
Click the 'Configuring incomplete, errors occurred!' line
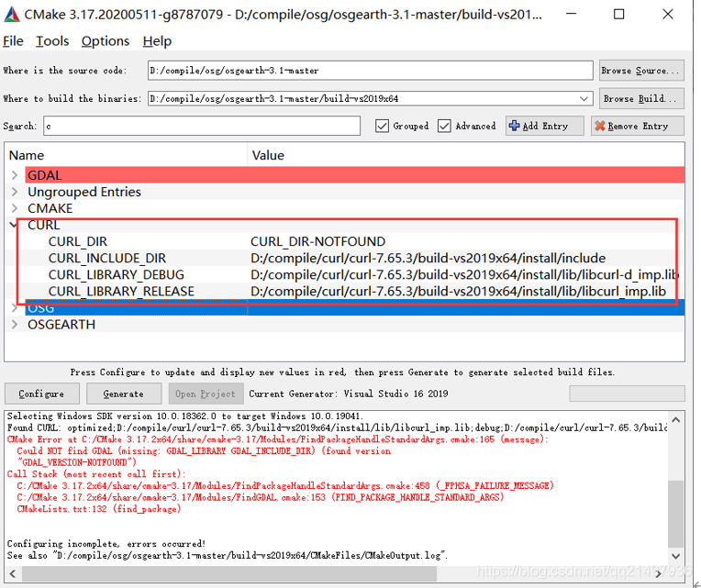click(x=106, y=544)
